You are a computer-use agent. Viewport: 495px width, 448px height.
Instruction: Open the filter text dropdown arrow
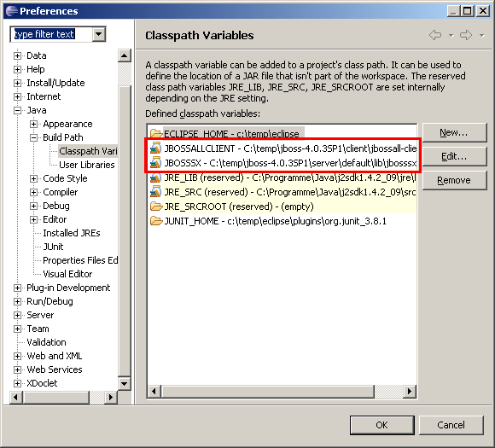point(99,34)
